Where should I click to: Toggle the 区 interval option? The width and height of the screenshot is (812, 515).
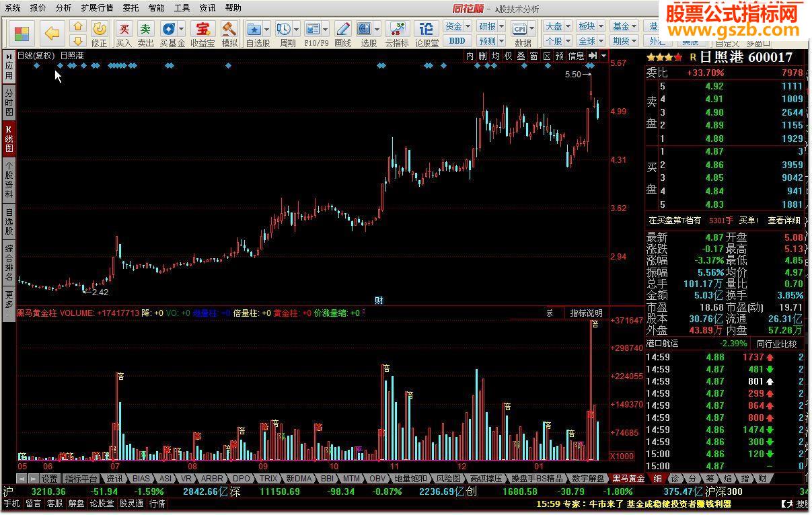coord(546,56)
